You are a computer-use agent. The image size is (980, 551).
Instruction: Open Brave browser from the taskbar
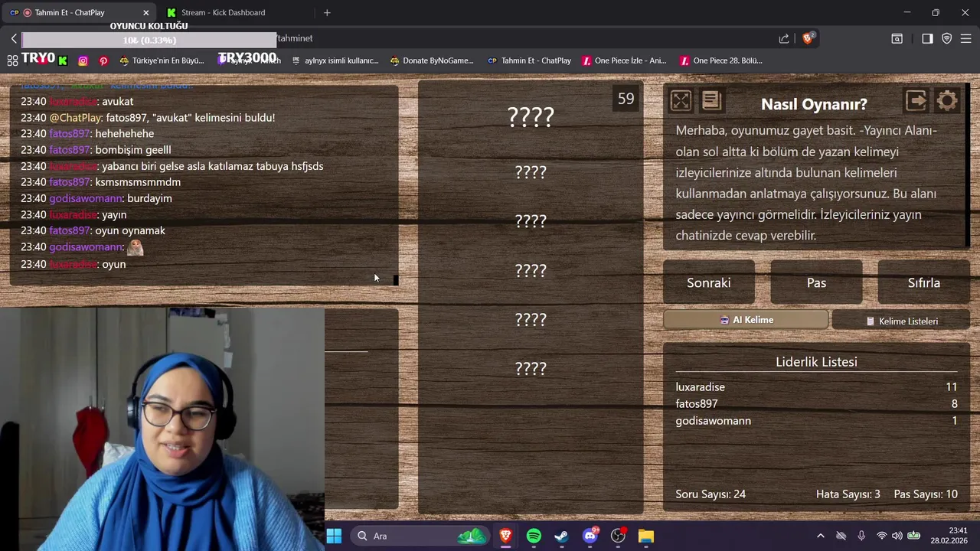click(x=505, y=536)
